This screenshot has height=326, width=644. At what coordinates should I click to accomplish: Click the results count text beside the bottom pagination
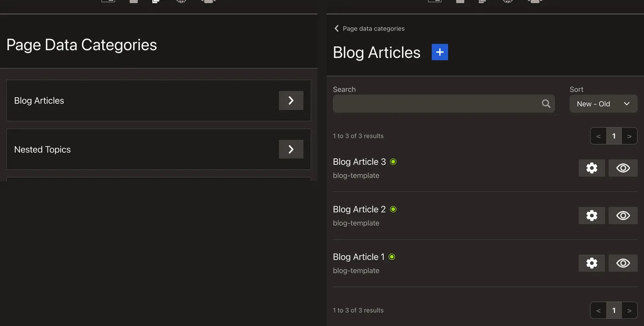358,310
